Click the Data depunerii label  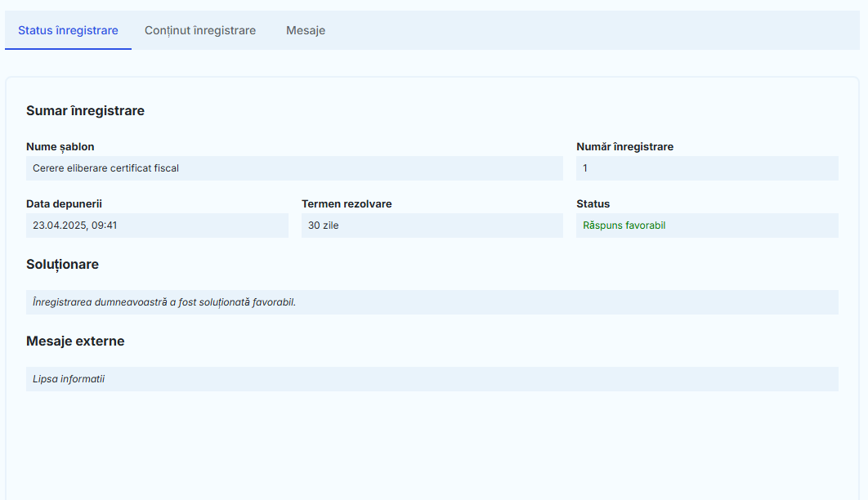[x=64, y=204]
